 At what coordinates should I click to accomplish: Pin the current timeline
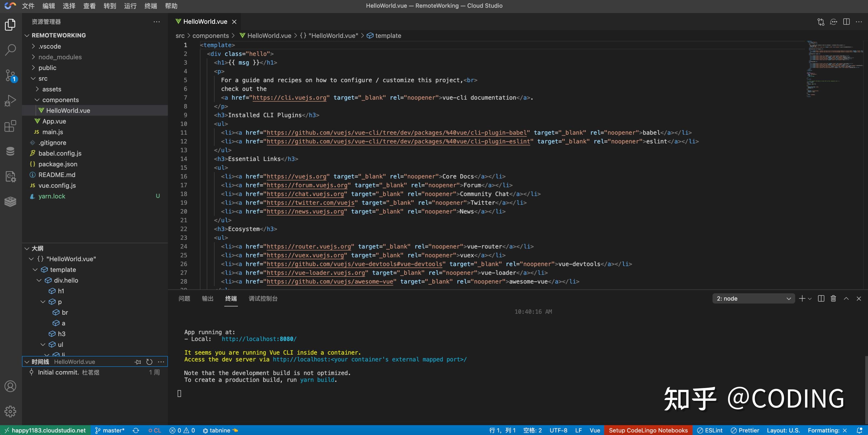point(138,362)
